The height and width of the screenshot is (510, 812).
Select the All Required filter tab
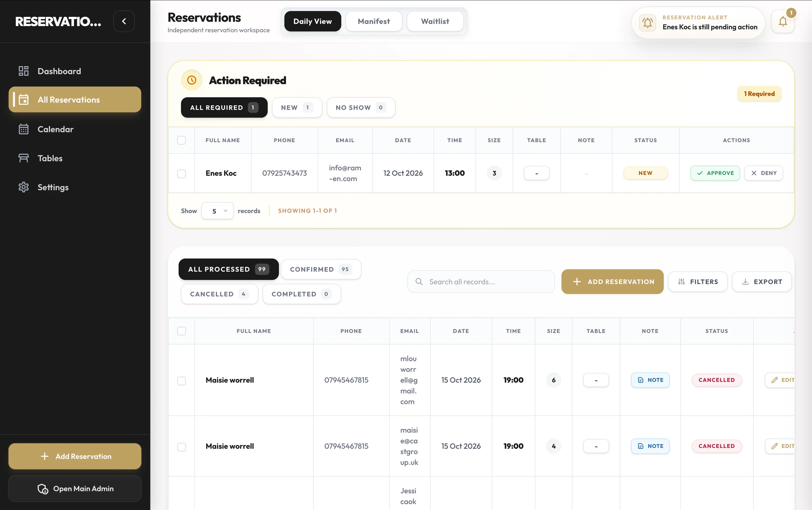pyautogui.click(x=224, y=107)
